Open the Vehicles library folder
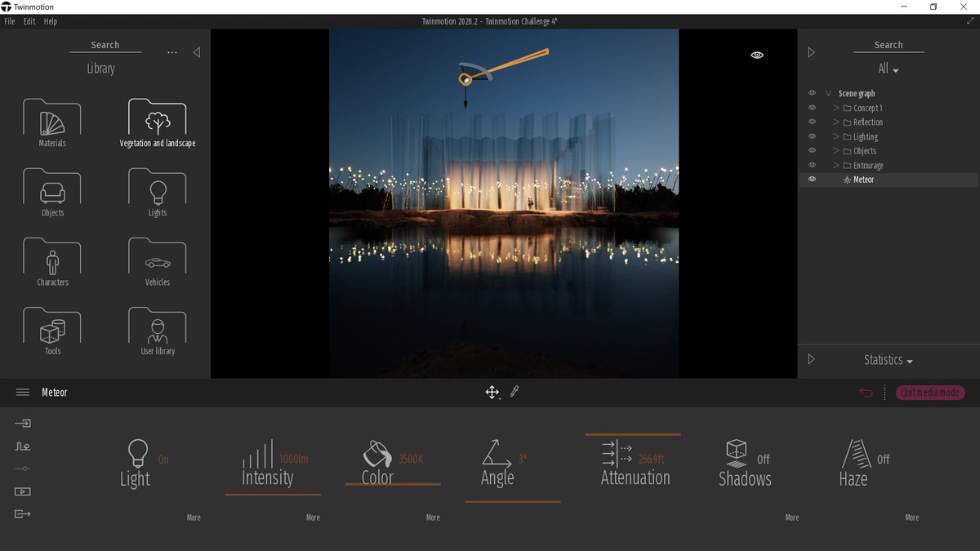Image resolution: width=980 pixels, height=551 pixels. click(158, 260)
